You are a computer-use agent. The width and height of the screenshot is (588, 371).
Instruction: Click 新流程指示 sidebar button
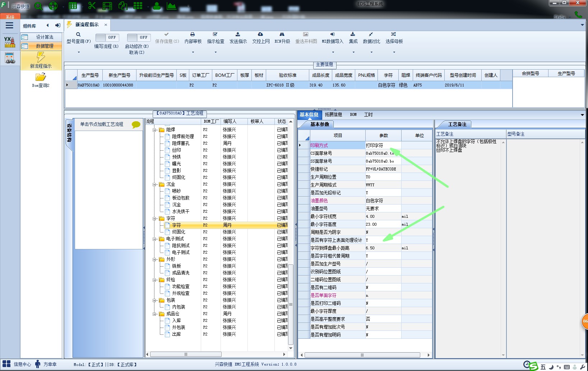tap(41, 60)
